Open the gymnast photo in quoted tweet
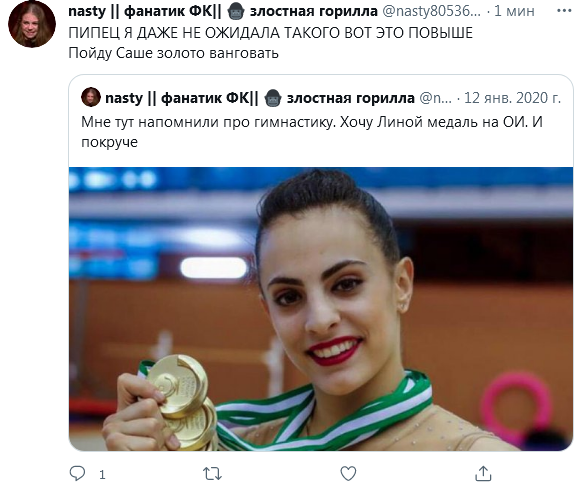The width and height of the screenshot is (584, 493). pyautogui.click(x=321, y=309)
